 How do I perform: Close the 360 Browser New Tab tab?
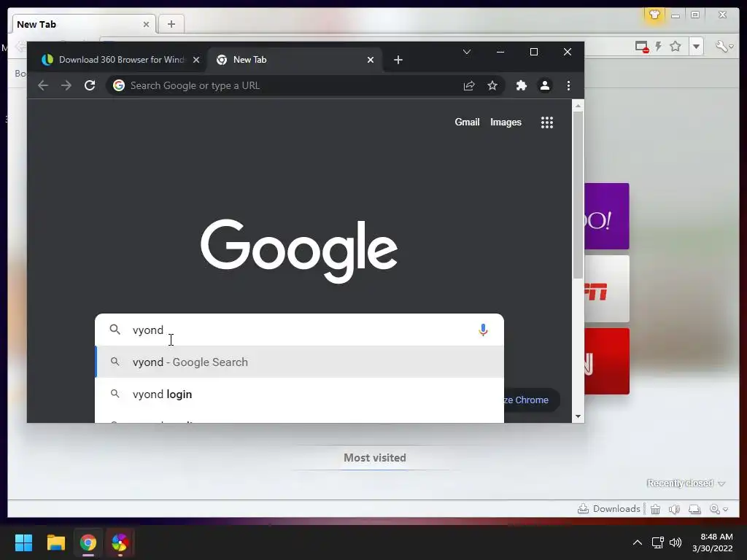tap(146, 24)
